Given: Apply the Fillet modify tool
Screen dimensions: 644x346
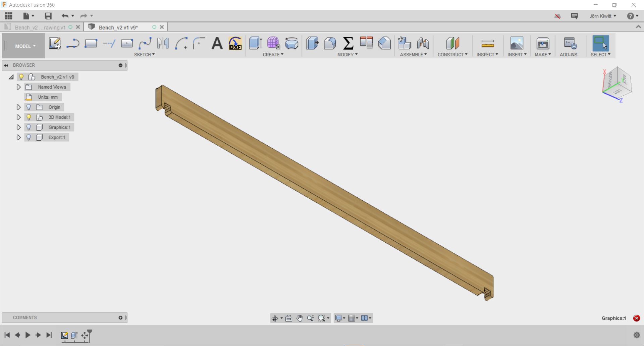Looking at the screenshot, I should [330, 43].
